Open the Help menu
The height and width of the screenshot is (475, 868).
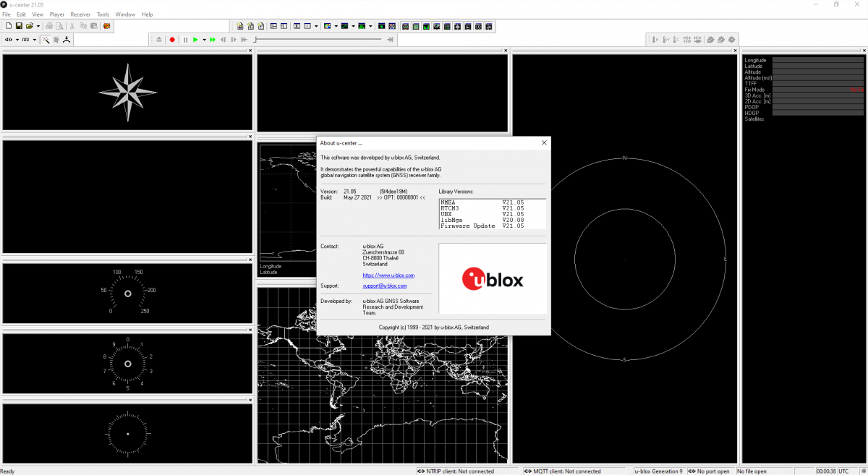pyautogui.click(x=148, y=14)
